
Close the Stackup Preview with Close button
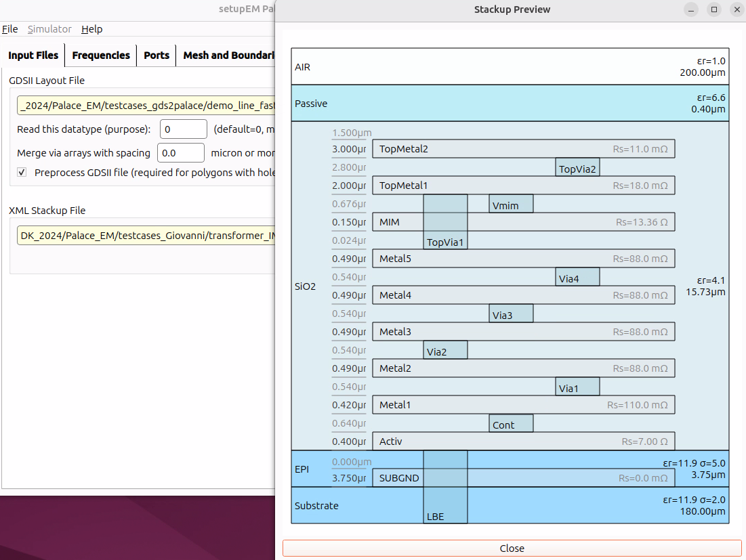pos(512,548)
